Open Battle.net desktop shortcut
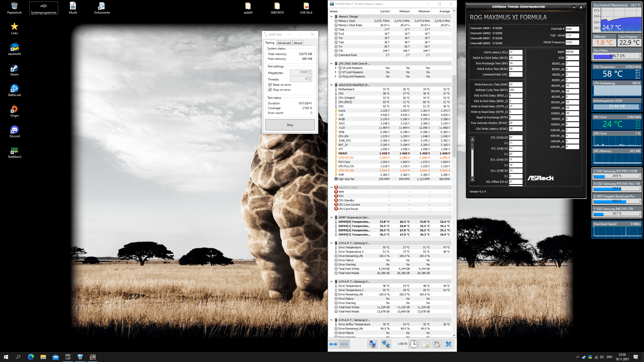 coord(14,90)
